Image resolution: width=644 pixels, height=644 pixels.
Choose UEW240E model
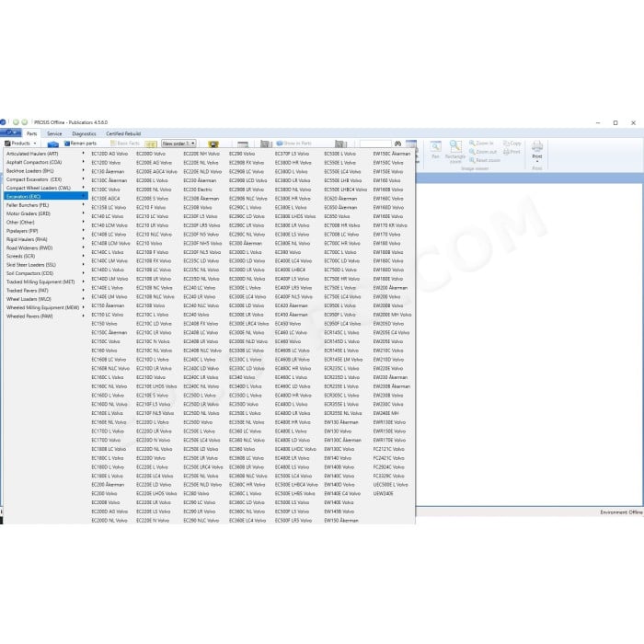383,494
